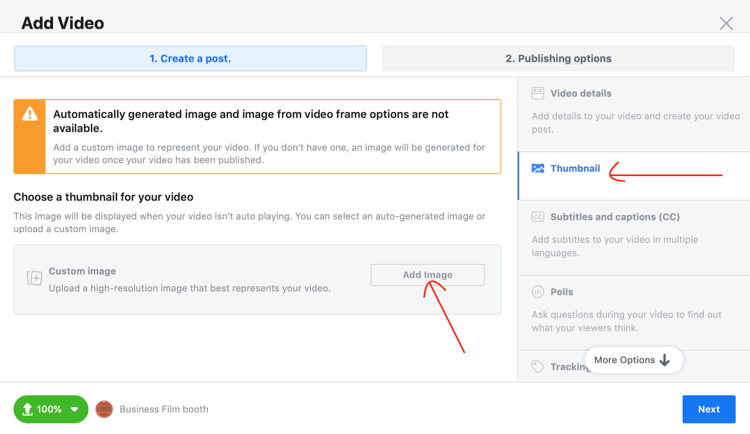Click 'Add details to your video' description
The height and width of the screenshot is (434, 750).
[636, 122]
